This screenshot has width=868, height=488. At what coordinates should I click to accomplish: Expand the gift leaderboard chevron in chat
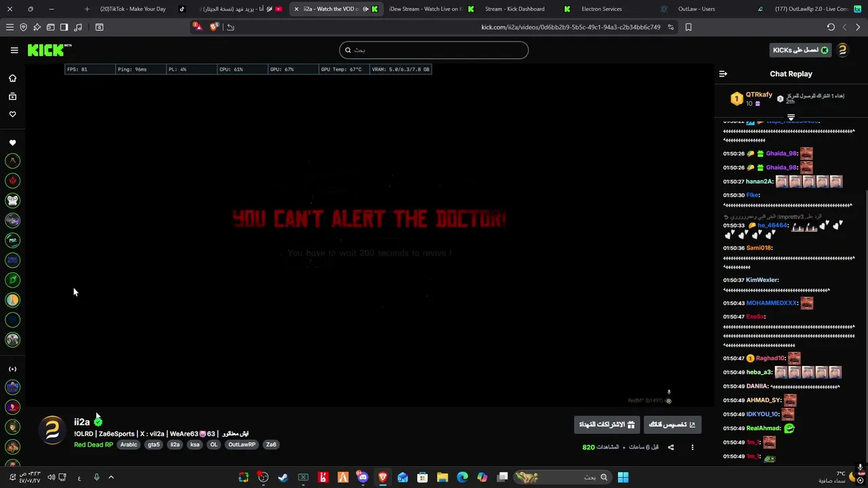791,118
